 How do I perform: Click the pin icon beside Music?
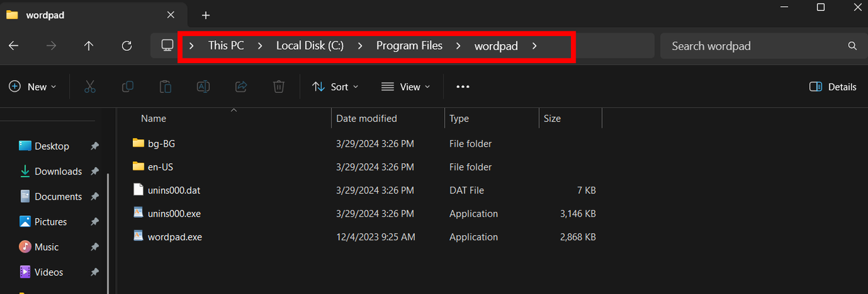pos(95,246)
